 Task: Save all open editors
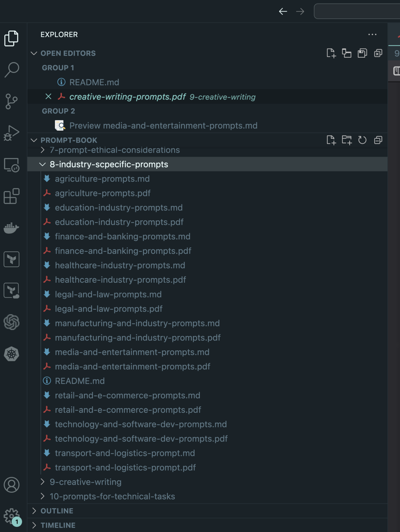point(362,53)
